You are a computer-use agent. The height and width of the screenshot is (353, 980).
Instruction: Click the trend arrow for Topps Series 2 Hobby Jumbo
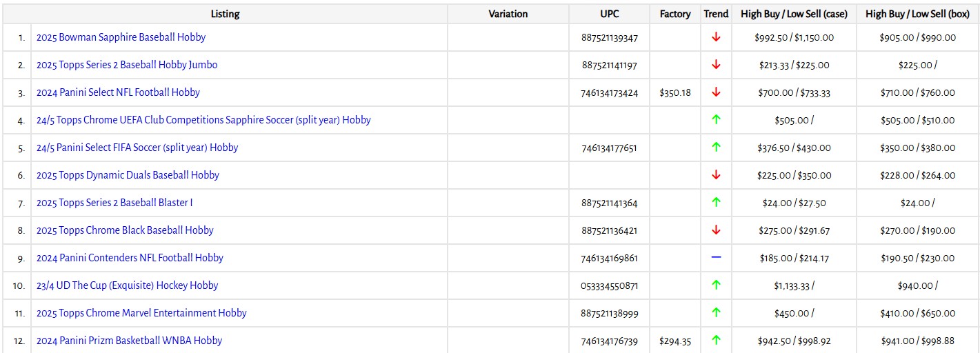(x=716, y=65)
